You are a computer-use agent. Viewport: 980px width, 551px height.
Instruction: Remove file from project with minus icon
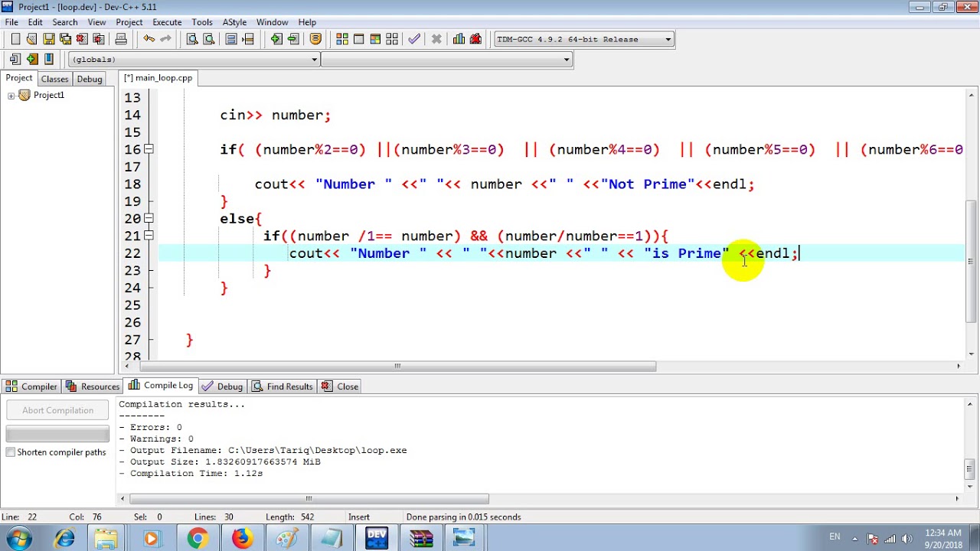pyautogui.click(x=292, y=39)
